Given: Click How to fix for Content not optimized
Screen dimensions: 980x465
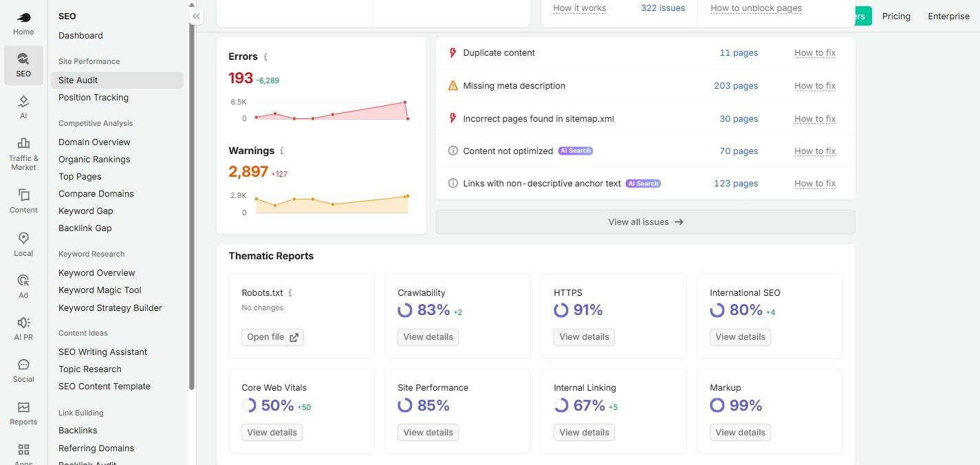Looking at the screenshot, I should pos(815,151).
